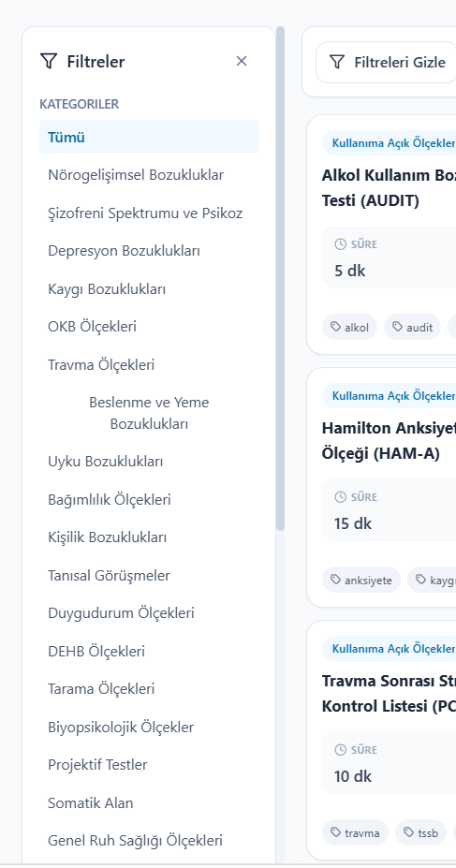Open the Alkol Kullanım AUDIT test title
Screen dimensions: 456x868
point(389,187)
